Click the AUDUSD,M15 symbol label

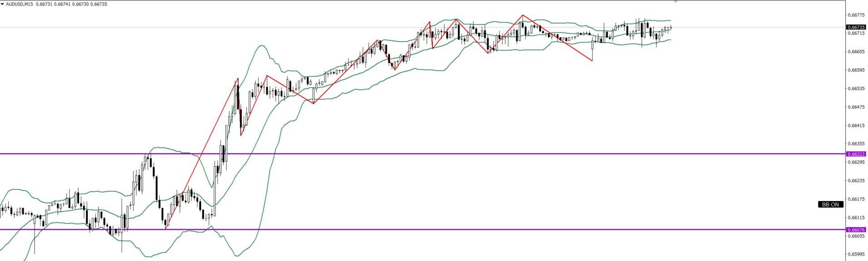pyautogui.click(x=19, y=4)
